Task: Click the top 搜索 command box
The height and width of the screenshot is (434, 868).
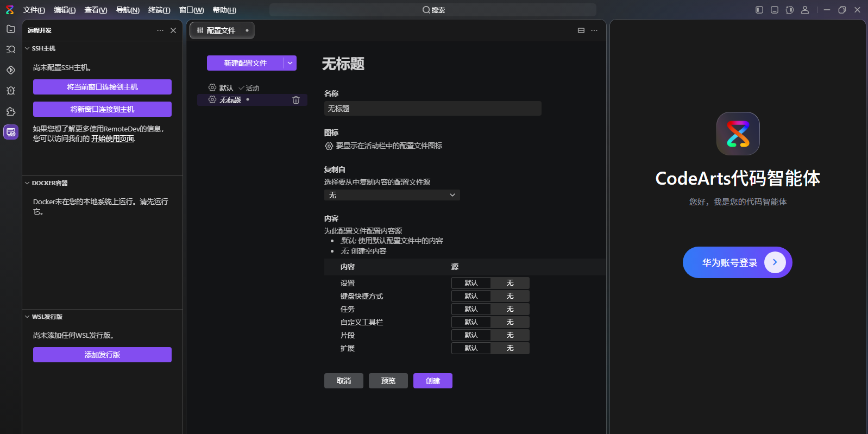Action: pos(433,10)
